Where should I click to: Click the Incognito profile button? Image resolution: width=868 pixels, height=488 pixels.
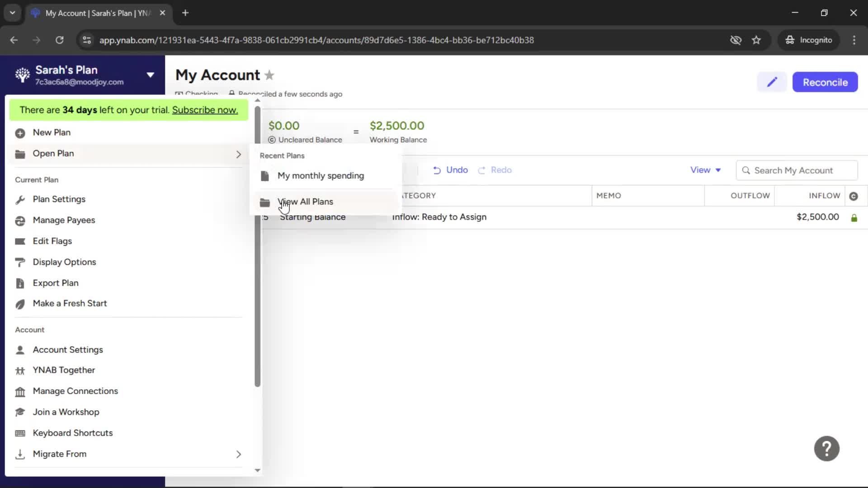809,40
